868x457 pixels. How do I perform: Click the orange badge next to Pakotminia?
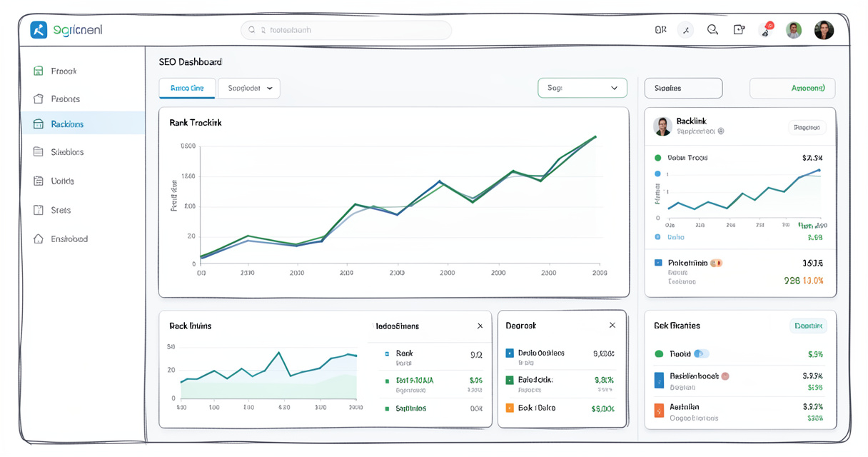tap(717, 263)
